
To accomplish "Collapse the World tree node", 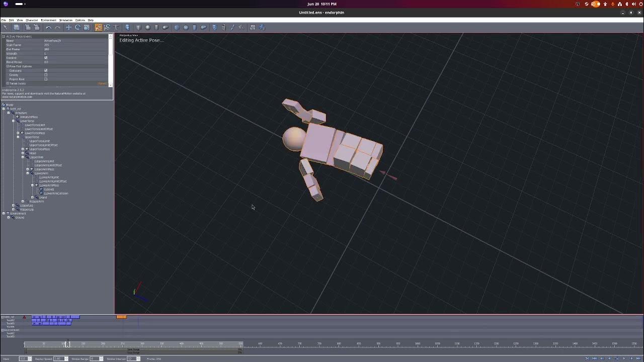I will coord(4,105).
